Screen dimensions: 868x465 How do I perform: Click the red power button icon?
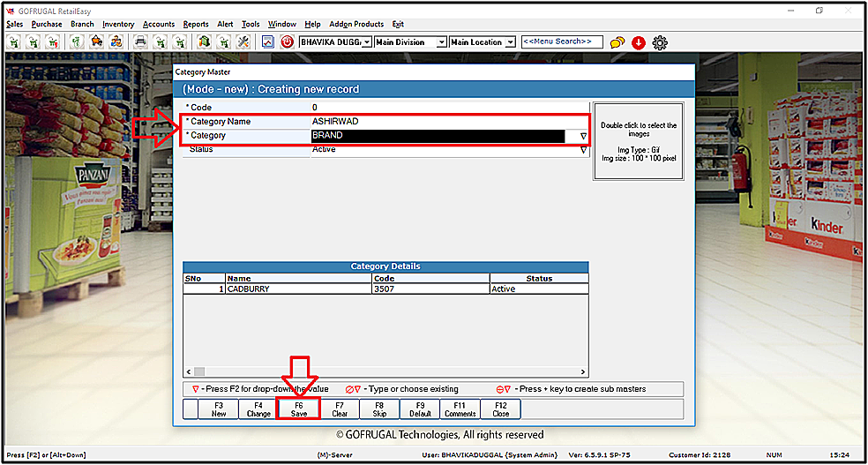[287, 42]
